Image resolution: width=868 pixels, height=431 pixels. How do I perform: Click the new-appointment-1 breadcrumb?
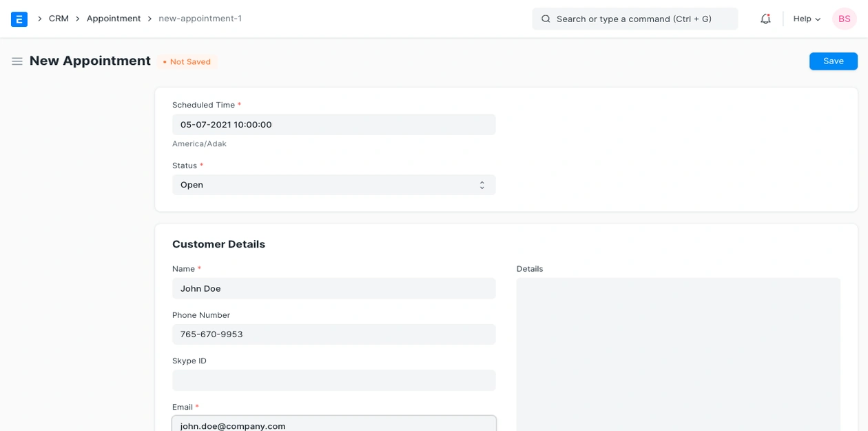(x=200, y=19)
